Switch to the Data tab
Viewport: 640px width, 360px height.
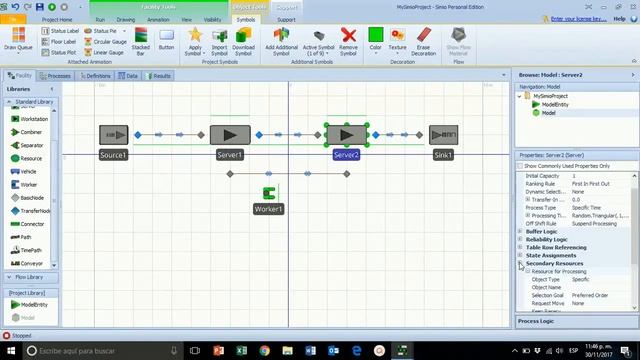coord(128,76)
